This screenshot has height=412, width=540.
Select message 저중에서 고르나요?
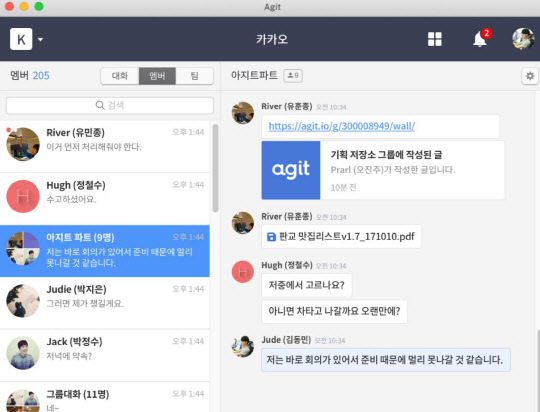[307, 285]
